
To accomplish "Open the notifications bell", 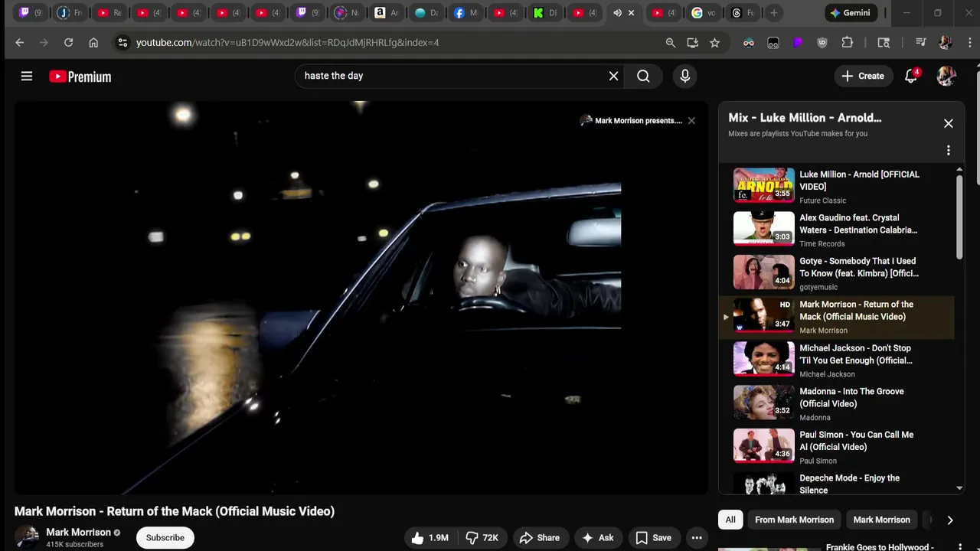I will click(x=911, y=76).
